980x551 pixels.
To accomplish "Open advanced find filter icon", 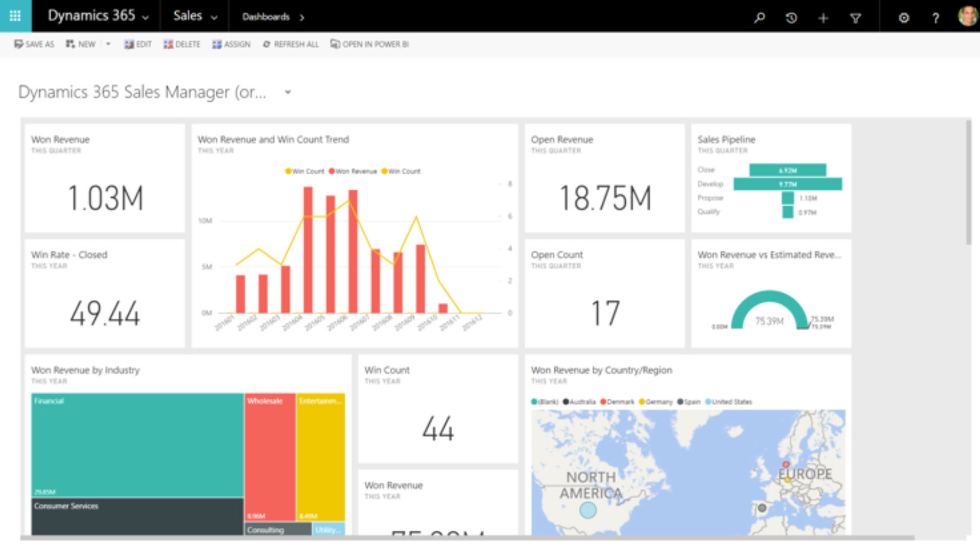I will tap(855, 18).
